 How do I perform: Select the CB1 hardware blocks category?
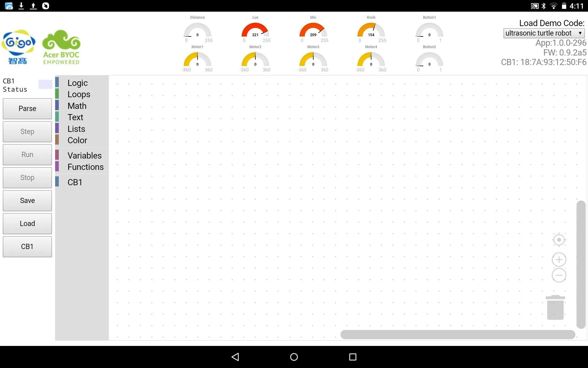pyautogui.click(x=74, y=182)
